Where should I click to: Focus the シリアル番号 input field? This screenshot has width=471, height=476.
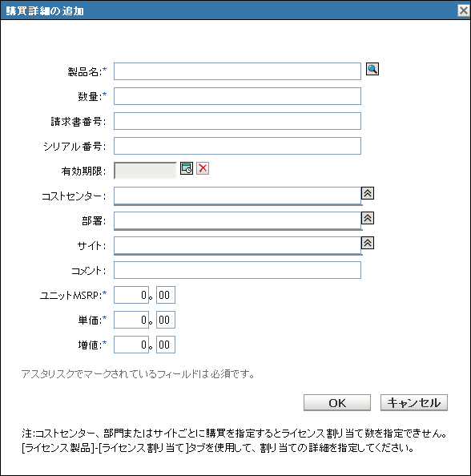point(237,146)
